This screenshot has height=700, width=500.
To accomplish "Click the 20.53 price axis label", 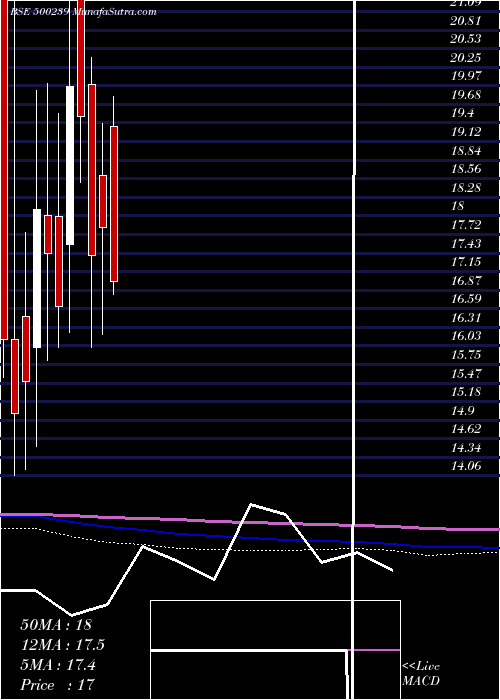I will [466, 39].
